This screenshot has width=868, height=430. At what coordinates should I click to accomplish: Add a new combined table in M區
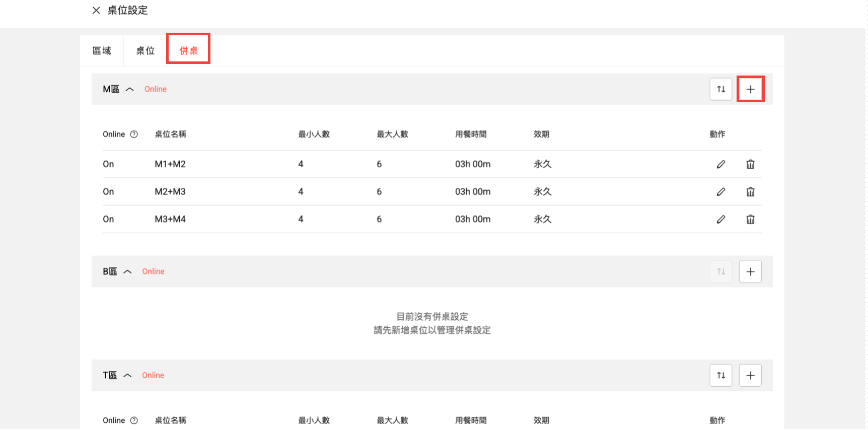tap(750, 90)
